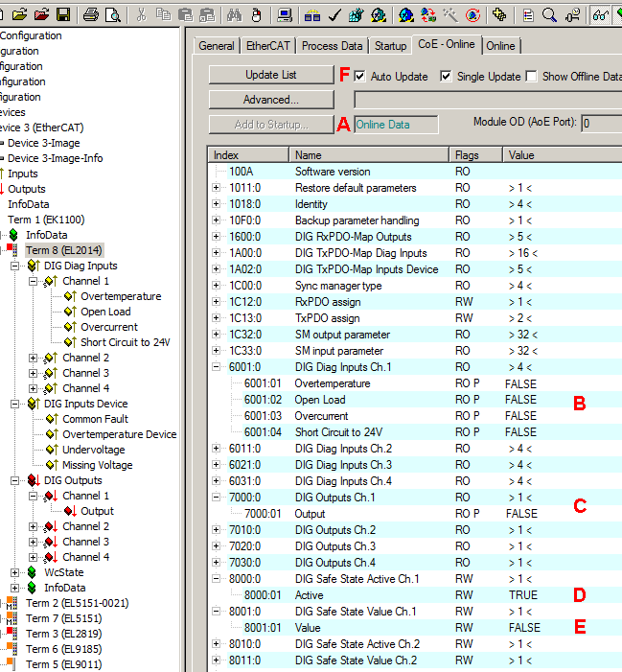The height and width of the screenshot is (672, 622).
Task: Switch to the Online tab
Action: [500, 46]
